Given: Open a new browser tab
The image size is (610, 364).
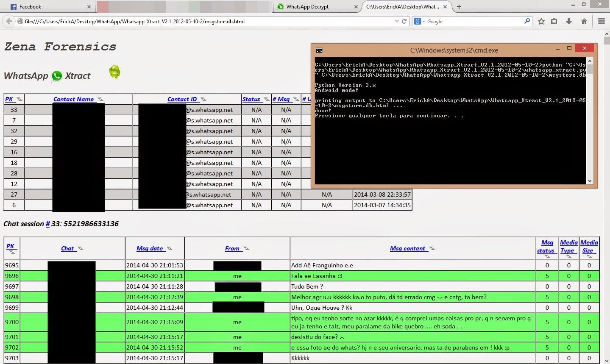Looking at the screenshot, I should click(459, 7).
